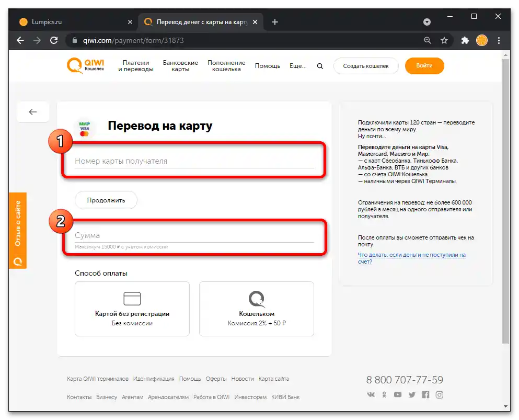Click the back arrow card on page

coord(33,112)
